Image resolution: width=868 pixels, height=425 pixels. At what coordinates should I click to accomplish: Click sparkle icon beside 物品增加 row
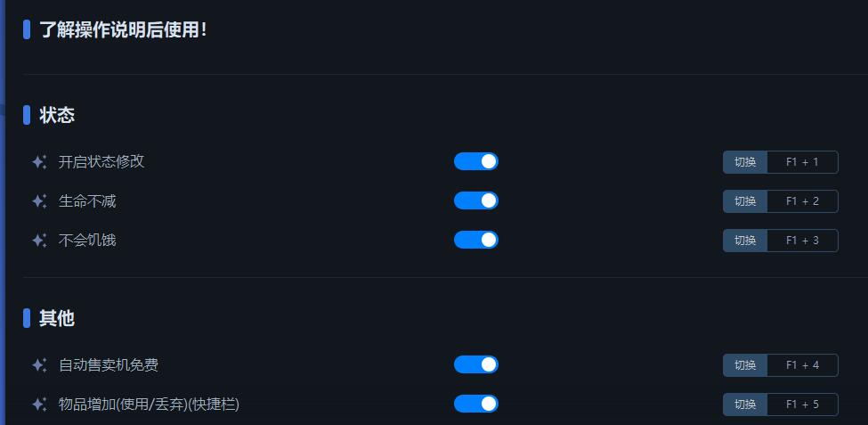click(x=39, y=405)
